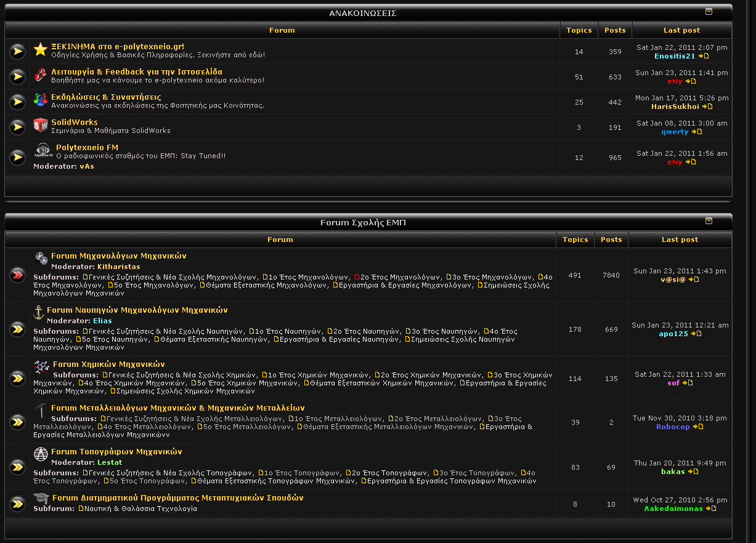
Task: Collapse the ΑΝΑΚΟΙΝΩΣΕΙΣ category
Action: click(709, 11)
